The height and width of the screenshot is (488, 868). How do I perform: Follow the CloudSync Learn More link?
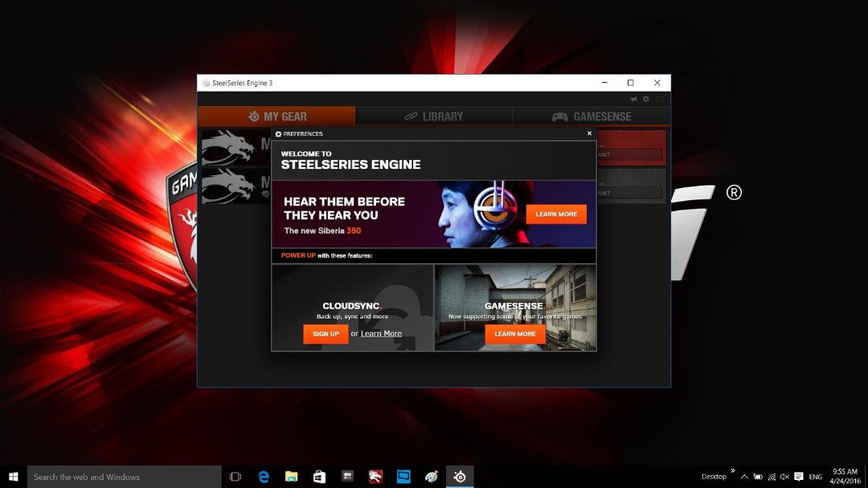point(382,334)
